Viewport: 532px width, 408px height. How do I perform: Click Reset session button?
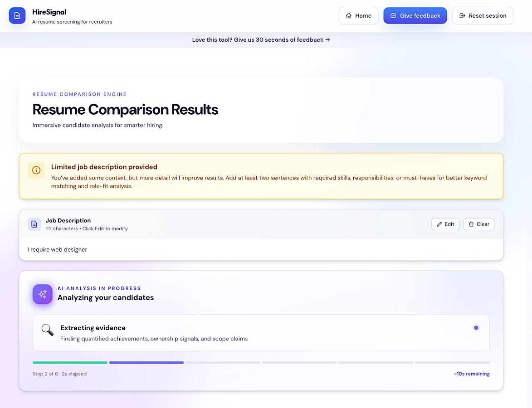tap(483, 15)
